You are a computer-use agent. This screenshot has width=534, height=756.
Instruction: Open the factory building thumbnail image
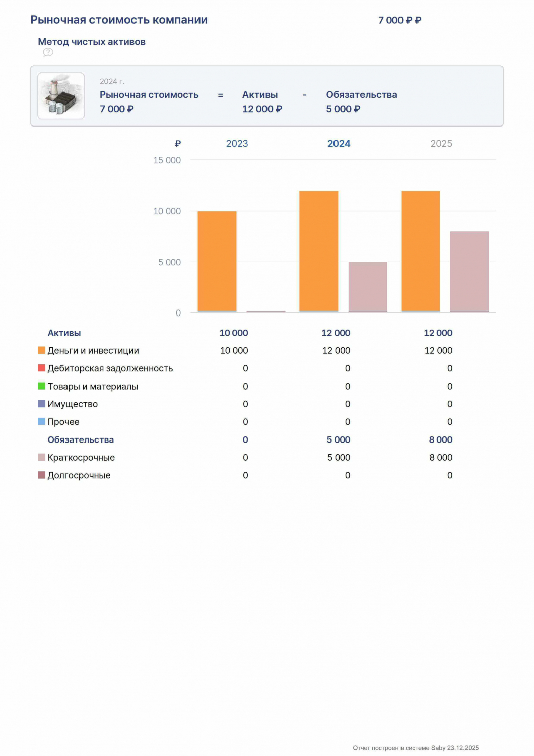pos(61,96)
